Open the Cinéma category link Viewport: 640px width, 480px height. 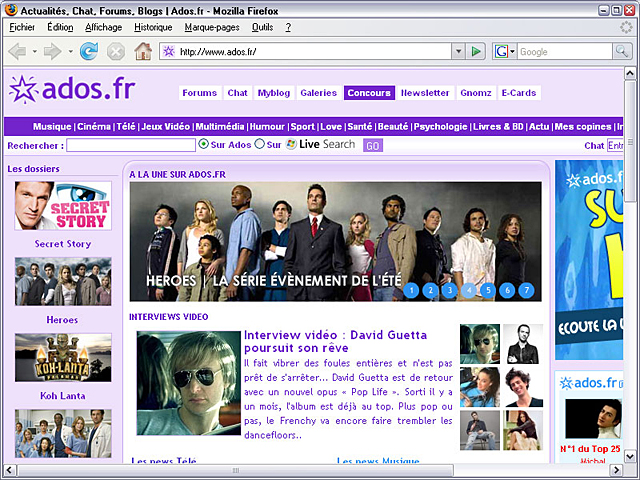click(x=94, y=127)
